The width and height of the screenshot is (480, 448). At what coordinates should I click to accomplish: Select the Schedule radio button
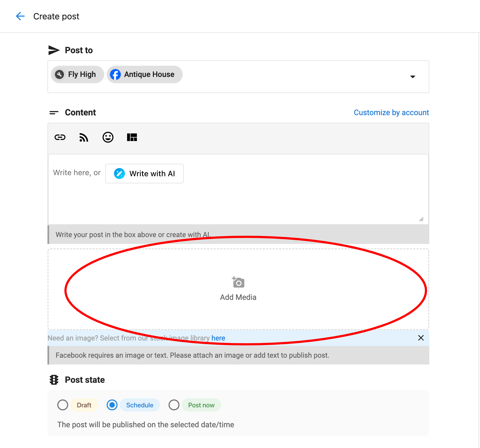pyautogui.click(x=112, y=405)
